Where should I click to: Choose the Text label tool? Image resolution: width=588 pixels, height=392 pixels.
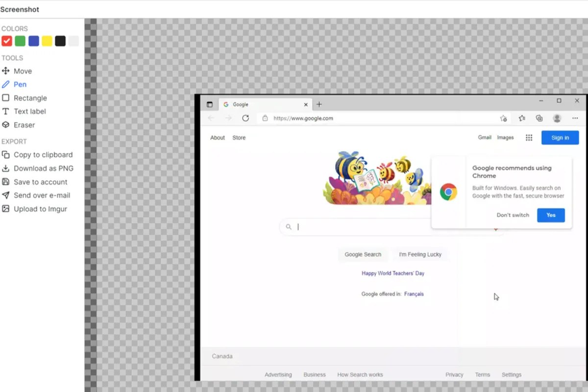click(24, 111)
